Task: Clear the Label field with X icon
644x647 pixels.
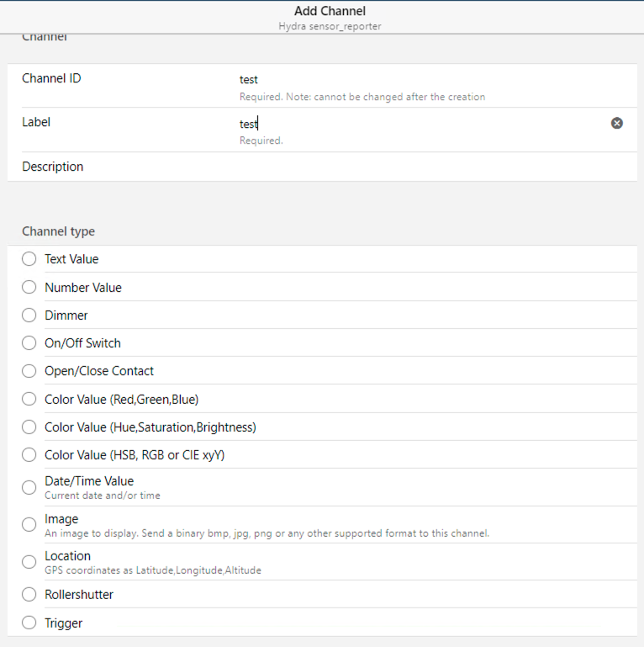Action: (x=617, y=123)
